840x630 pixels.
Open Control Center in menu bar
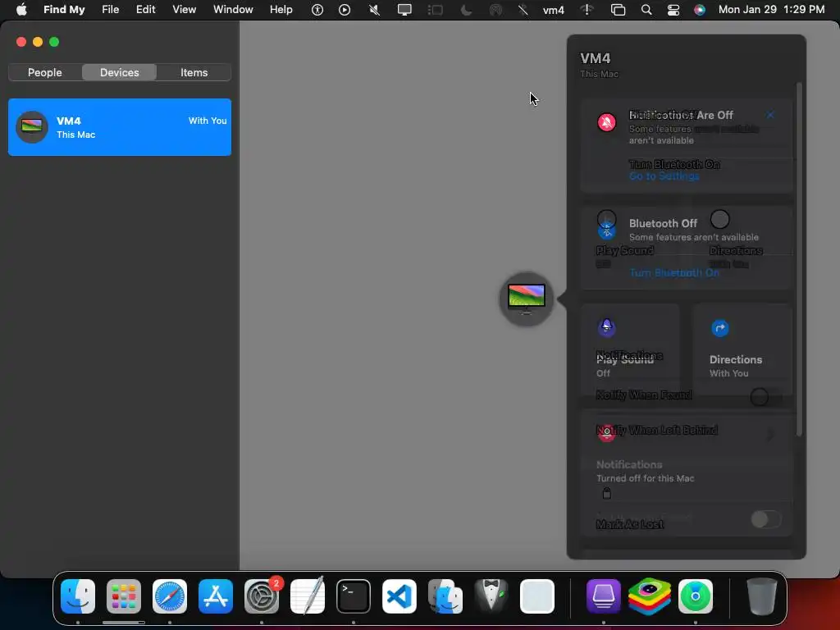pyautogui.click(x=673, y=10)
